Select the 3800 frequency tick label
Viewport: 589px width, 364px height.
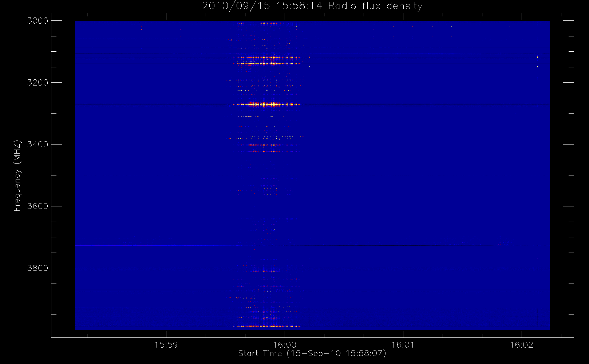click(38, 268)
